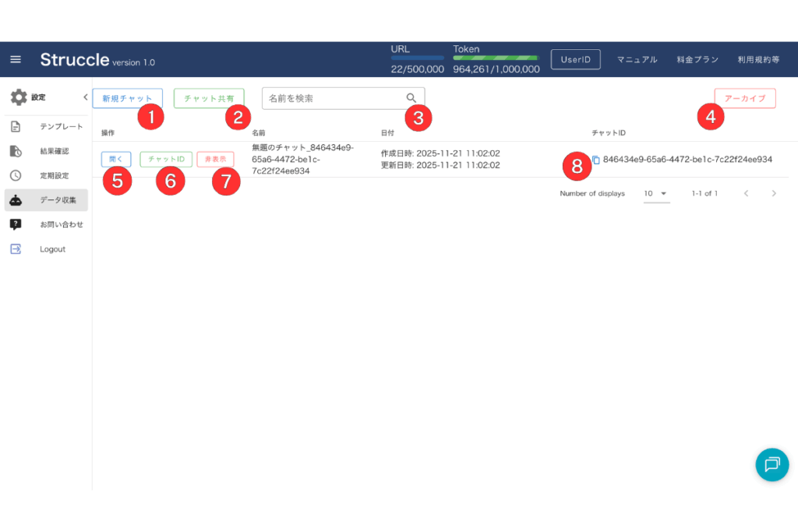Copy the chat ID with the copy icon
This screenshot has height=532, width=798.
(x=596, y=160)
